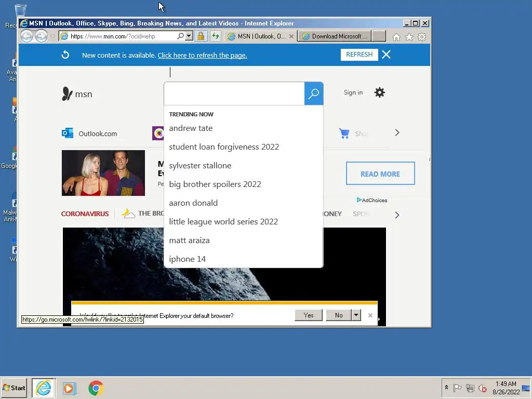Open the No button dropdown arrow
532x399 pixels.
pyautogui.click(x=356, y=315)
